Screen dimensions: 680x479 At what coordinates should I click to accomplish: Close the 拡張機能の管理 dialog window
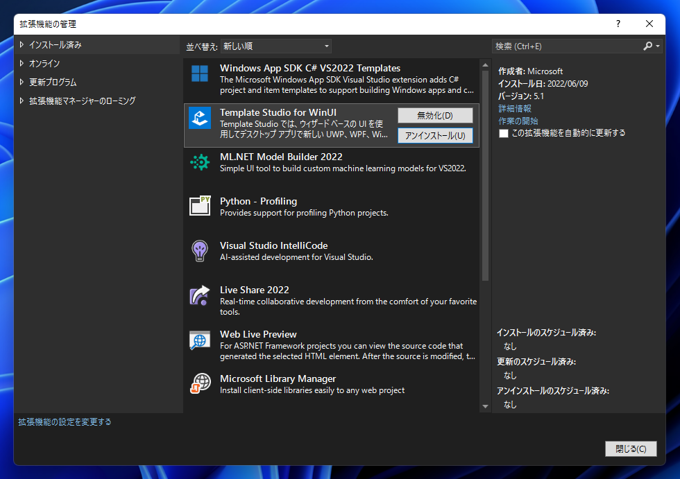(649, 24)
